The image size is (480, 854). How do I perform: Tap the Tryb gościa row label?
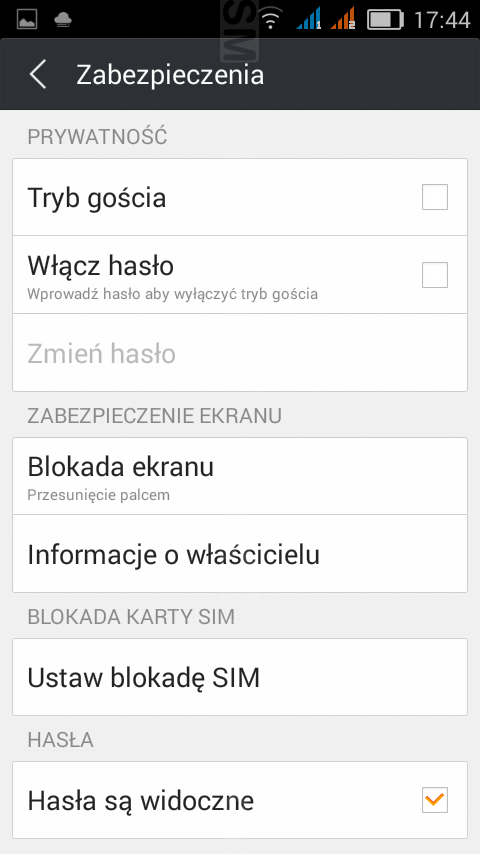(97, 198)
